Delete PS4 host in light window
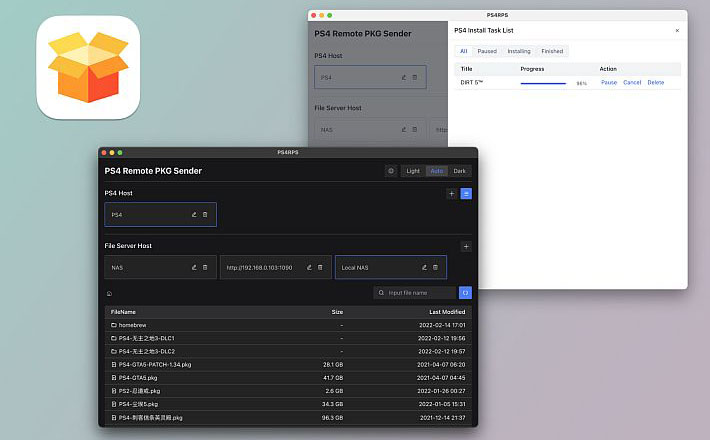 click(415, 77)
